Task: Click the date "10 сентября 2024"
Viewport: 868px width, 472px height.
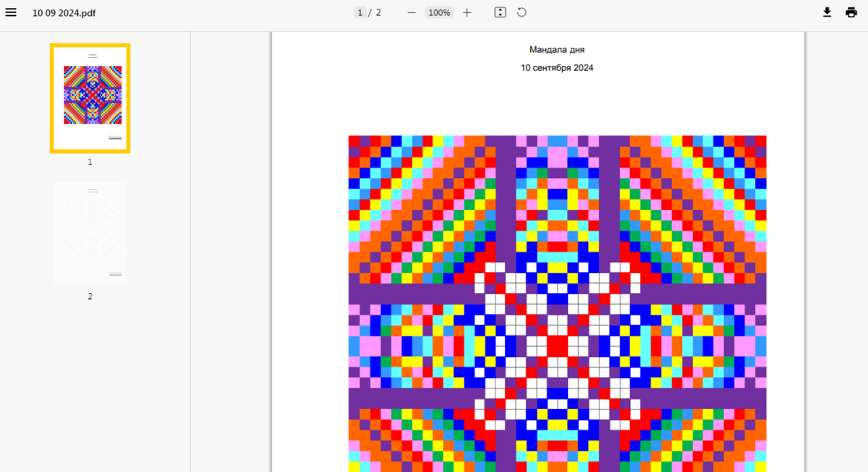Action: (x=557, y=68)
